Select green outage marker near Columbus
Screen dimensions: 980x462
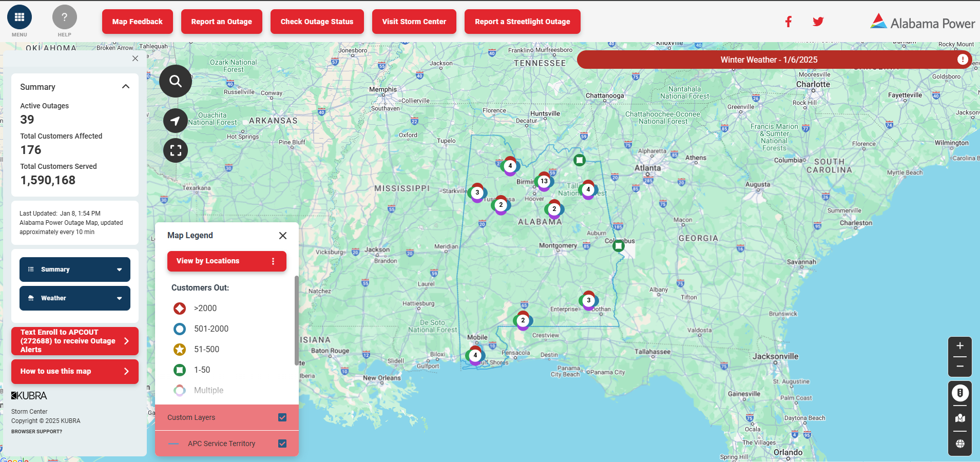tap(619, 246)
